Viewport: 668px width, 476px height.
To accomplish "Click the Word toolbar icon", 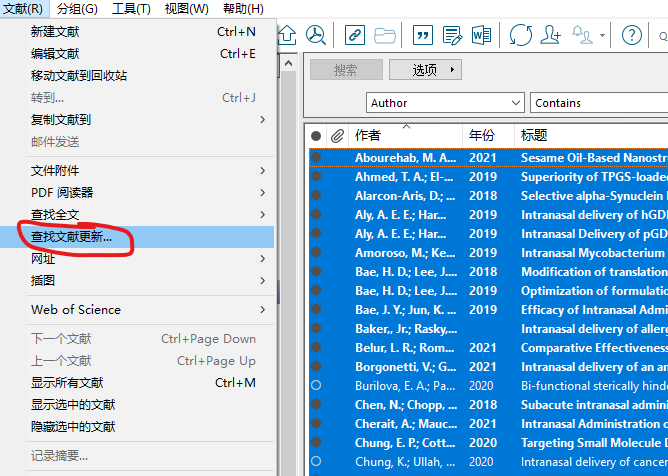I will point(481,35).
